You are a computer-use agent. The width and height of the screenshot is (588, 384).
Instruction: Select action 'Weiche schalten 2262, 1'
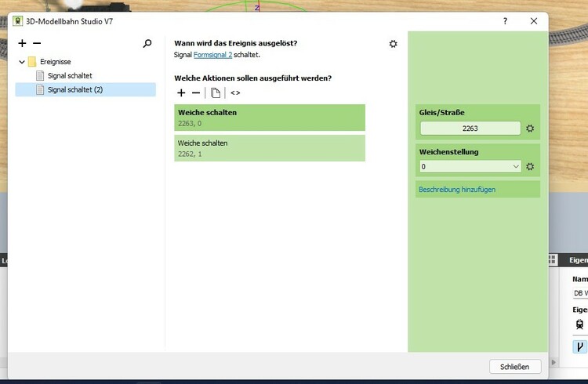tap(270, 148)
